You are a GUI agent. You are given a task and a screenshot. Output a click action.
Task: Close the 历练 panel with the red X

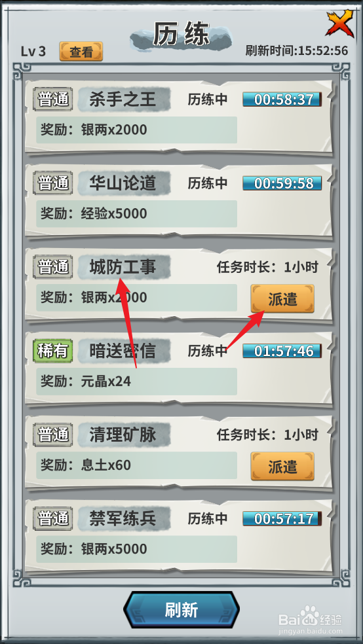pyautogui.click(x=340, y=24)
